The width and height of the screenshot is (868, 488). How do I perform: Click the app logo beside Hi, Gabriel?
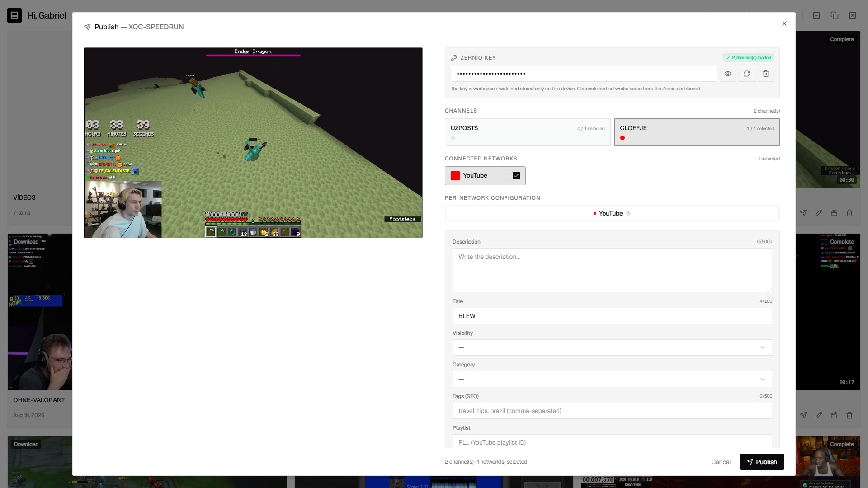[x=14, y=15]
